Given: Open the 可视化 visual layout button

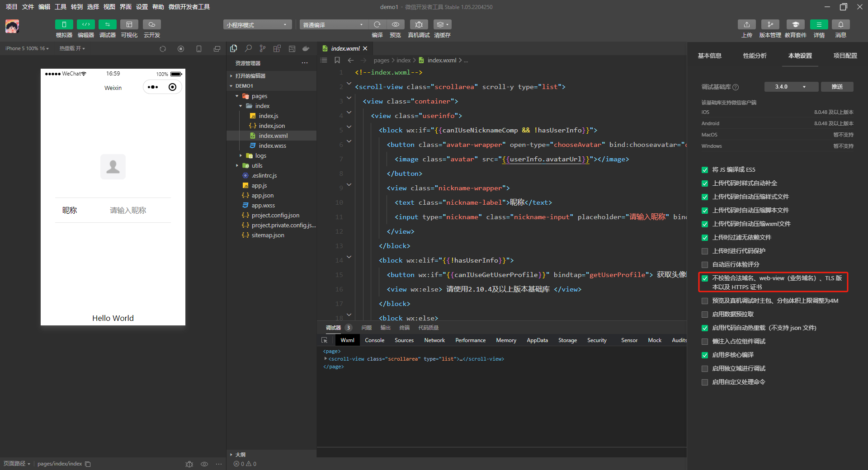Looking at the screenshot, I should (129, 24).
